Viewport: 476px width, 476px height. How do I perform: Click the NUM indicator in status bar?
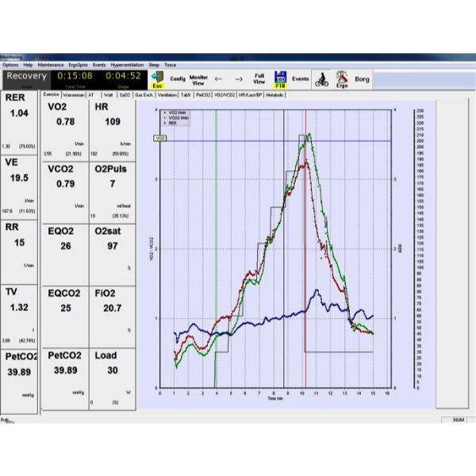[459, 420]
